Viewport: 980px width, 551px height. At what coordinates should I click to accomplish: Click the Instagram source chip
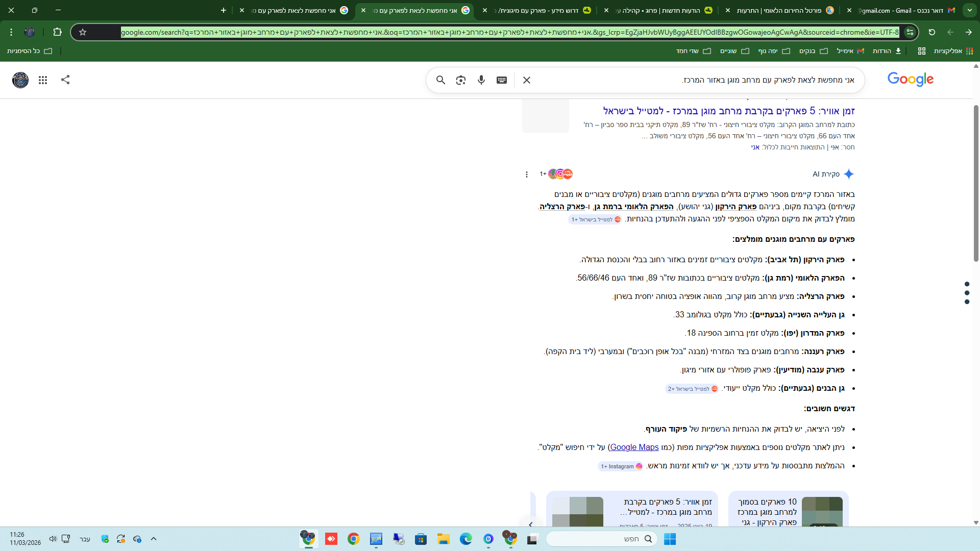pos(621,466)
